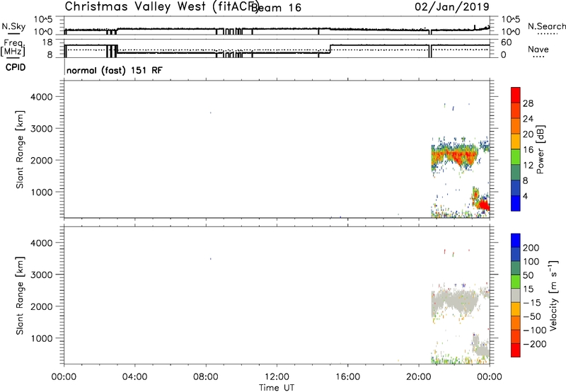Click the title 'Christmas Valley West (fitACF)'

coord(161,6)
